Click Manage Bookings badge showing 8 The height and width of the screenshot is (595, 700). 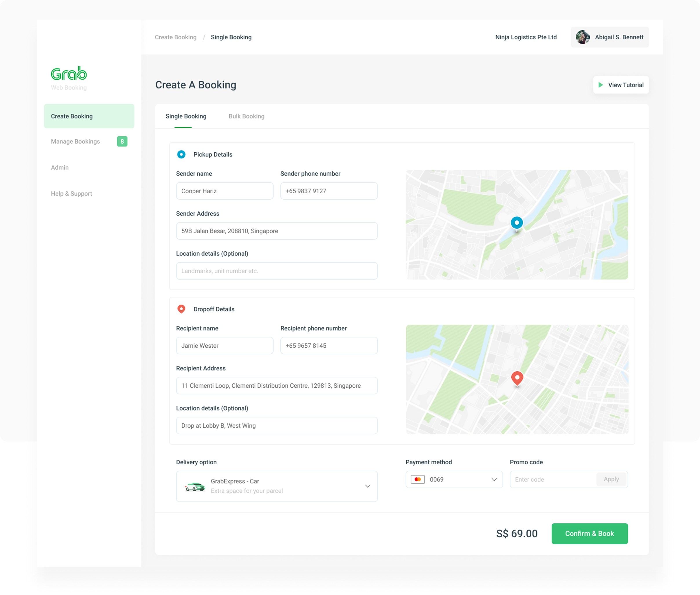(x=122, y=141)
